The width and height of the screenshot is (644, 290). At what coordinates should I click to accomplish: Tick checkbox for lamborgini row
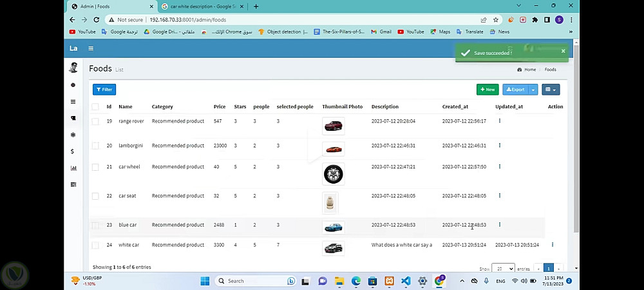[x=95, y=146]
